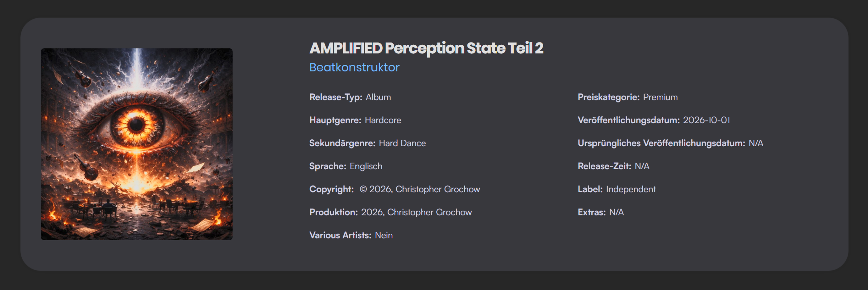Select the Preiskategorie value Premium
Image resolution: width=868 pixels, height=290 pixels.
pos(660,97)
